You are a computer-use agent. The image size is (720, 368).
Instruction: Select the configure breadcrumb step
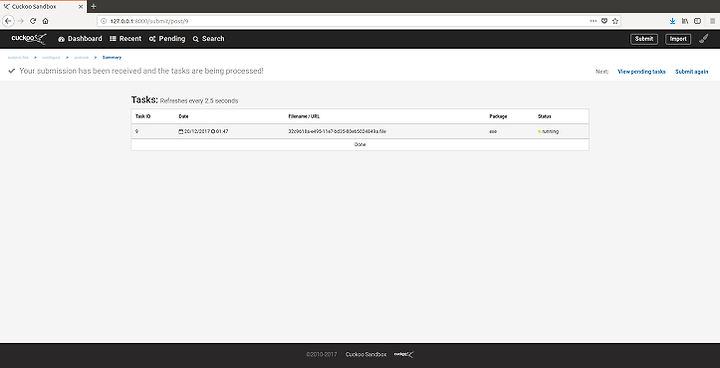pos(51,57)
